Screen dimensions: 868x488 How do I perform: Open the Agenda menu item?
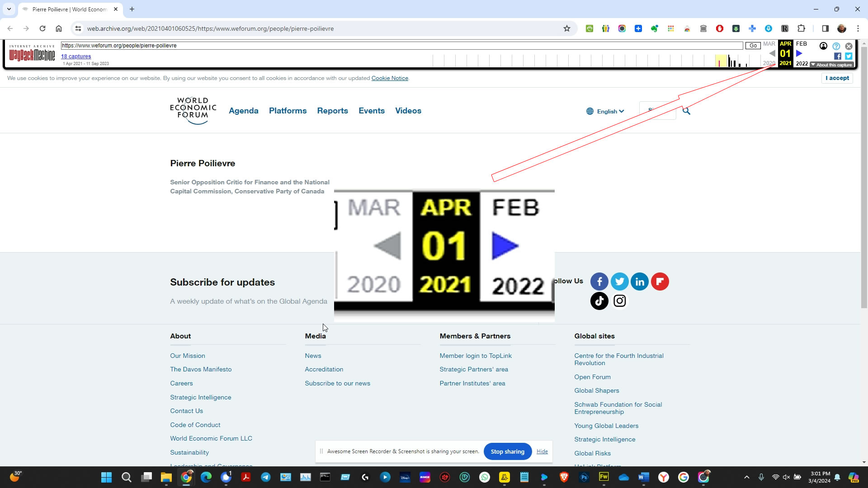click(x=243, y=111)
